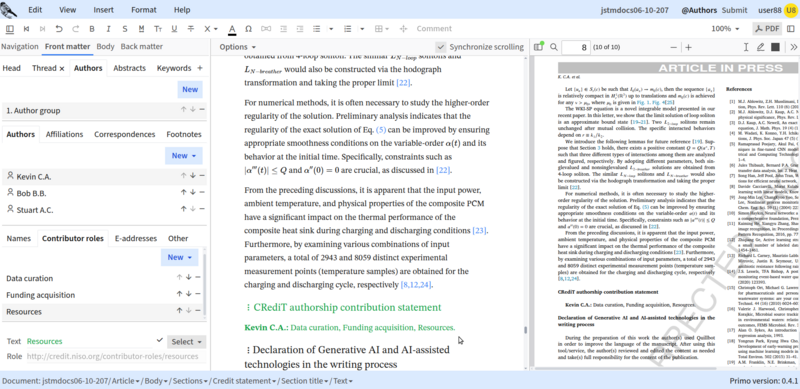Follow citation link [23] in text

pyautogui.click(x=479, y=231)
